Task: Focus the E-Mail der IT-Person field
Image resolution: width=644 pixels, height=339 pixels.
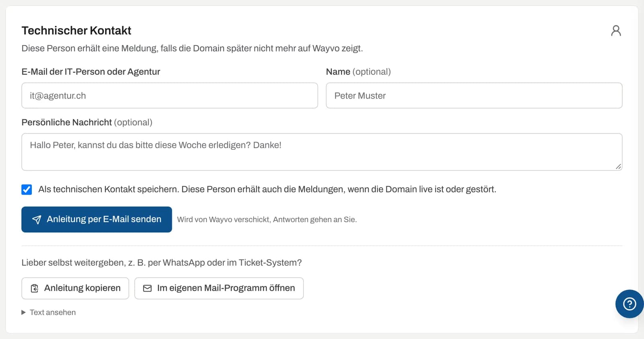Action: click(x=169, y=95)
